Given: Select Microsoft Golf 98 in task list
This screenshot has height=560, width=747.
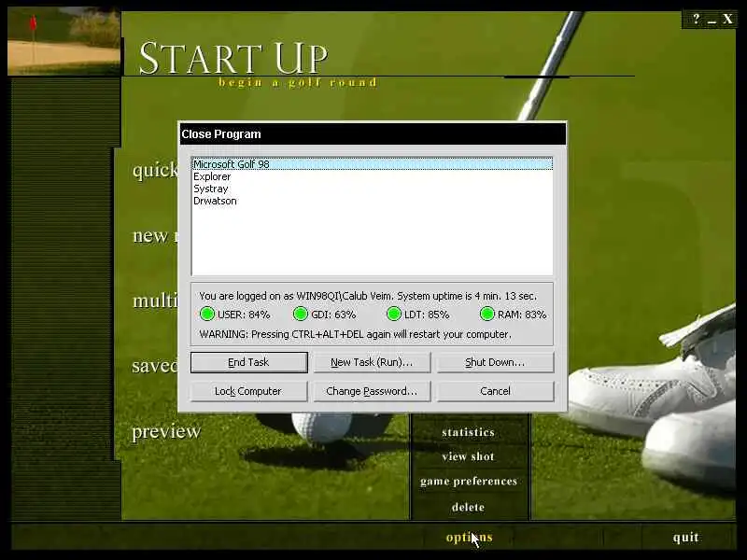Looking at the screenshot, I should pyautogui.click(x=372, y=164).
